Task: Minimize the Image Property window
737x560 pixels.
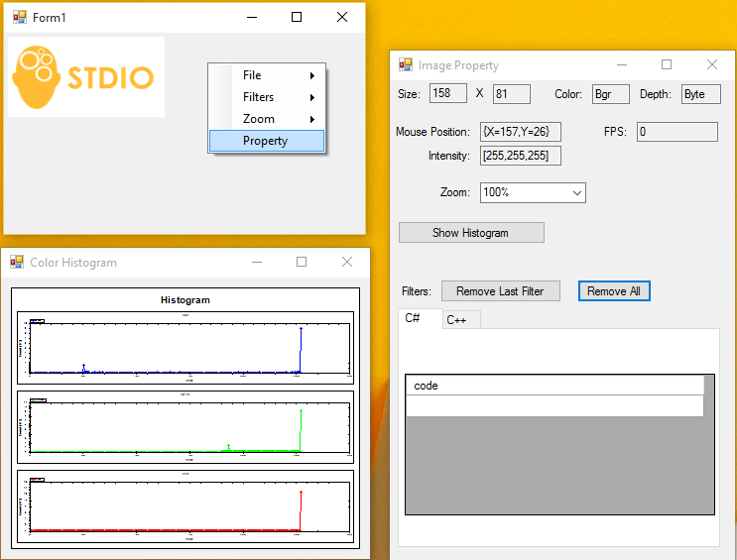Action: click(622, 64)
